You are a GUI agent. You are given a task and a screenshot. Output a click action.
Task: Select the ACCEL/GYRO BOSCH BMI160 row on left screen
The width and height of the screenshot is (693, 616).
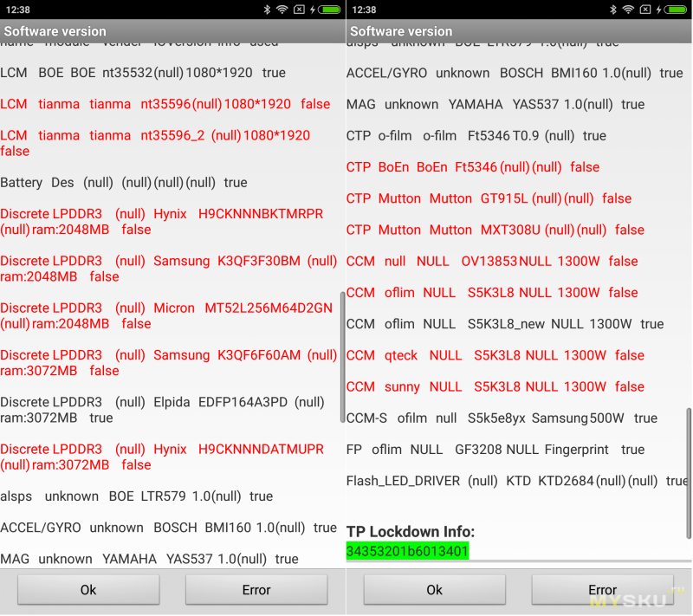(x=168, y=527)
